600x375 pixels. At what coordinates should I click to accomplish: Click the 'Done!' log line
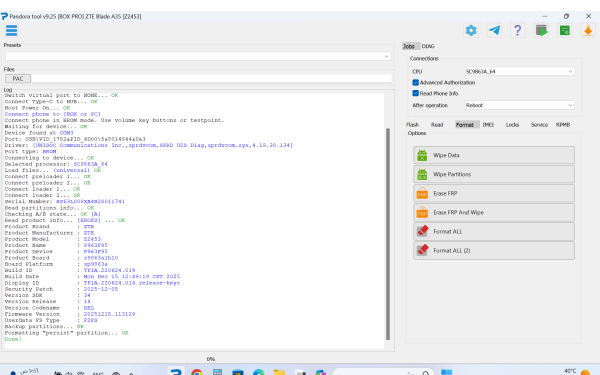coord(13,339)
